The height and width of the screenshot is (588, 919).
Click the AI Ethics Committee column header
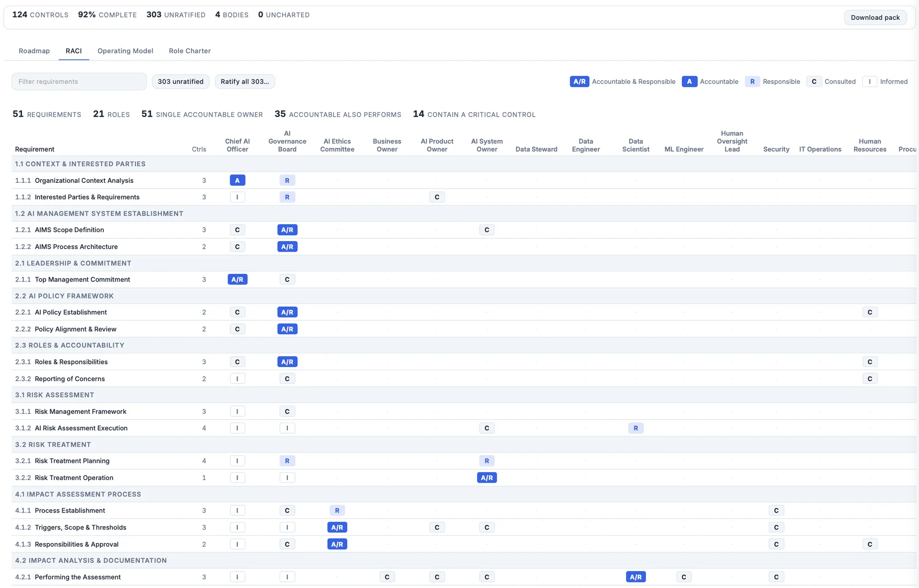pos(337,145)
